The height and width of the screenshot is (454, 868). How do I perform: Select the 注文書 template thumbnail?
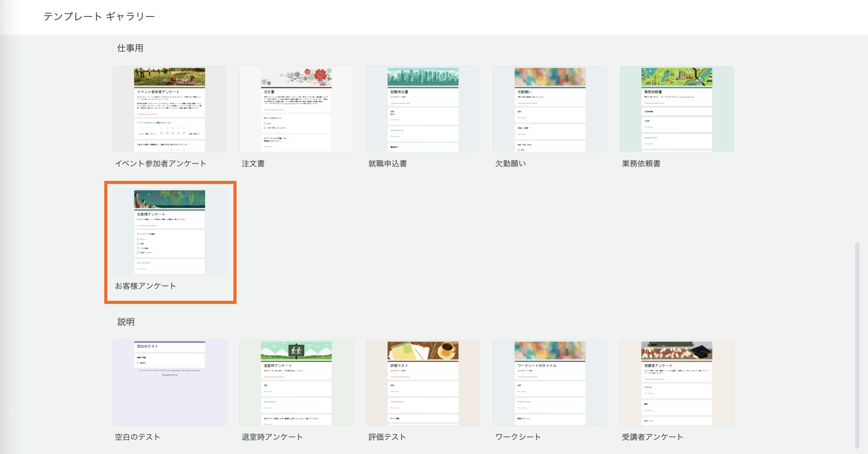click(x=296, y=109)
